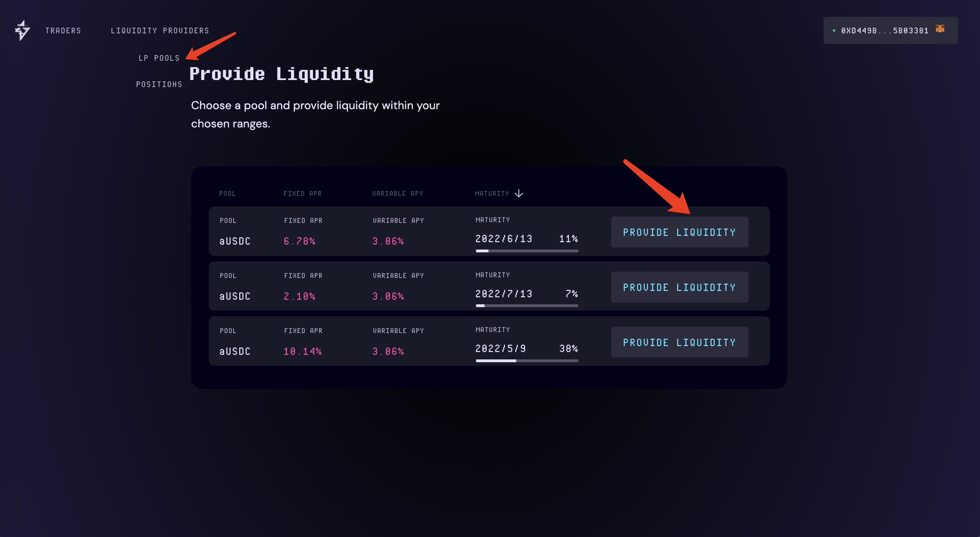Click the 38% maturity progress bar
980x537 pixels.
[x=526, y=360]
